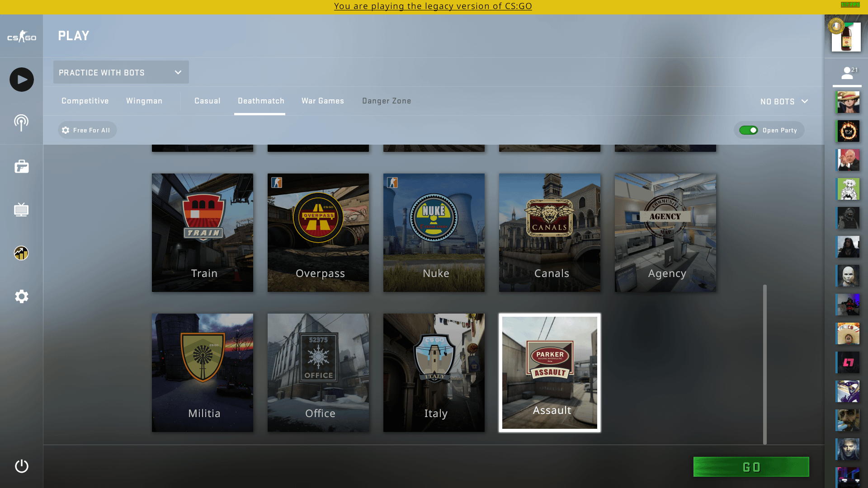This screenshot has width=868, height=488.
Task: Open the No Bots dropdown
Action: click(784, 102)
